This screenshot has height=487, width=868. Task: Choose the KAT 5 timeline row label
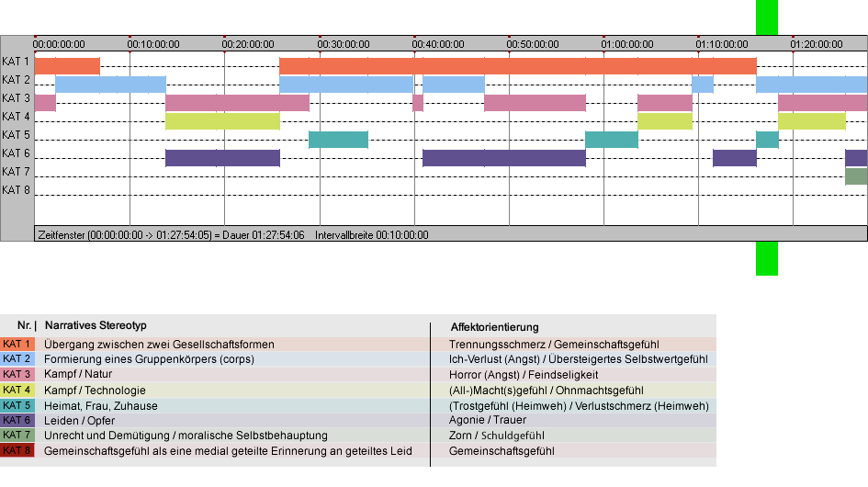(16, 135)
